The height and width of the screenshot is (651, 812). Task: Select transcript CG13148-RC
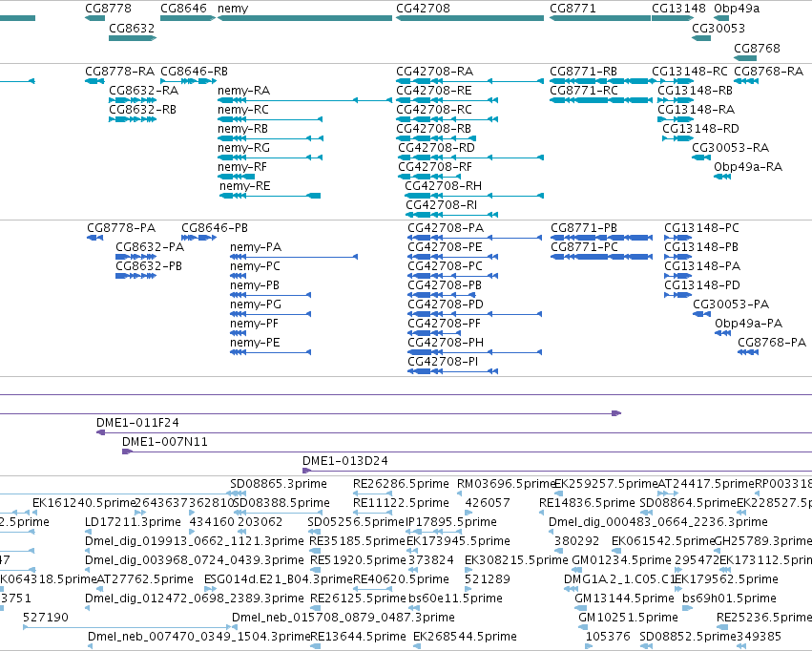[689, 72]
